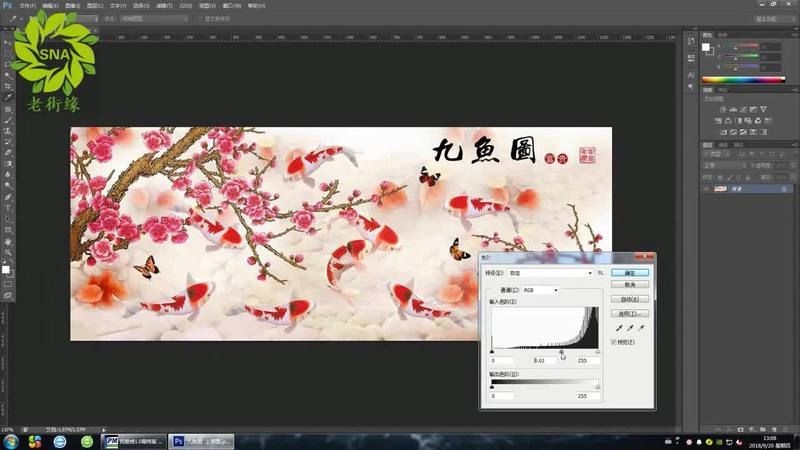This screenshot has width=800, height=450.
Task: Add a Vibrance adjustment from Adjustments panel
Action: pos(763,109)
